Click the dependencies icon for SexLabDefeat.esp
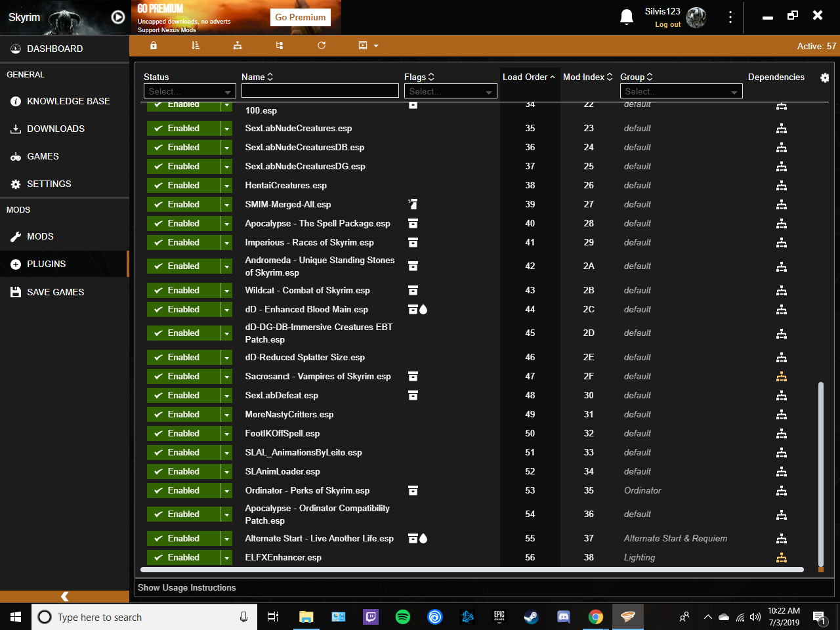Screen dimensions: 840x630 [782, 396]
